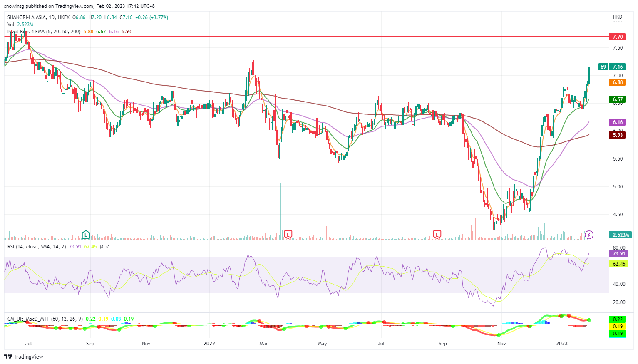Click the H7.20 high value
The height and width of the screenshot is (364, 638).
(95, 17)
